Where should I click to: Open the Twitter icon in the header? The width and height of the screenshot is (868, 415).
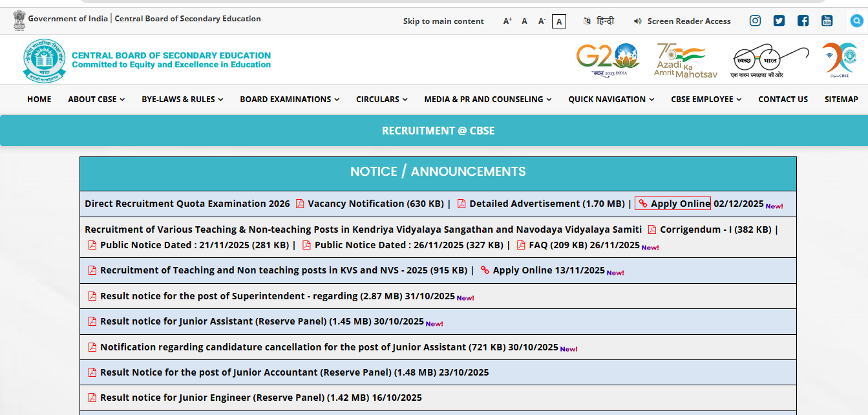coord(779,21)
